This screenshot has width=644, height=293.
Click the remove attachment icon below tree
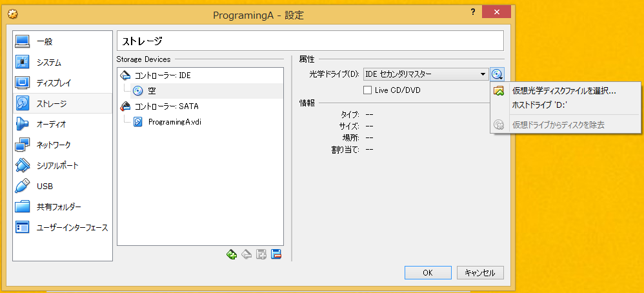276,254
